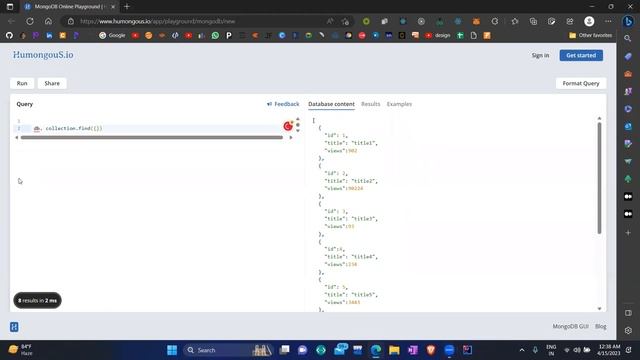Open the MongoDB GUI footer link
The width and height of the screenshot is (640, 360).
click(x=570, y=327)
